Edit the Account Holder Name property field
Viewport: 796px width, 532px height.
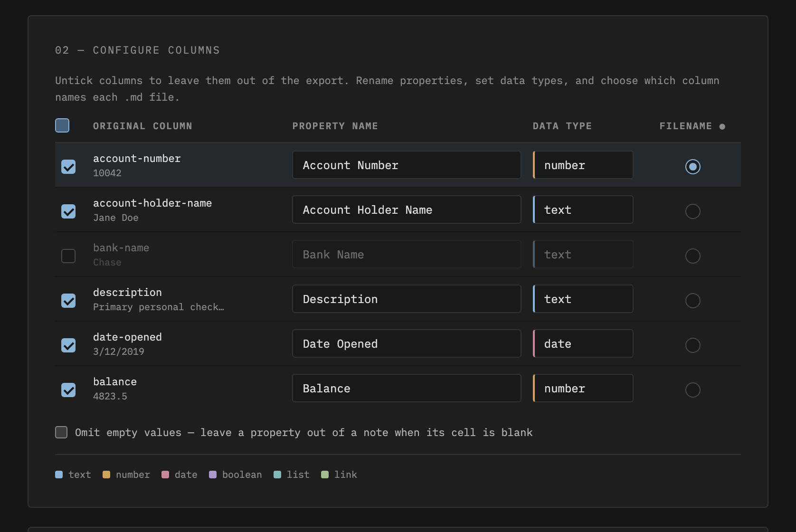click(407, 209)
